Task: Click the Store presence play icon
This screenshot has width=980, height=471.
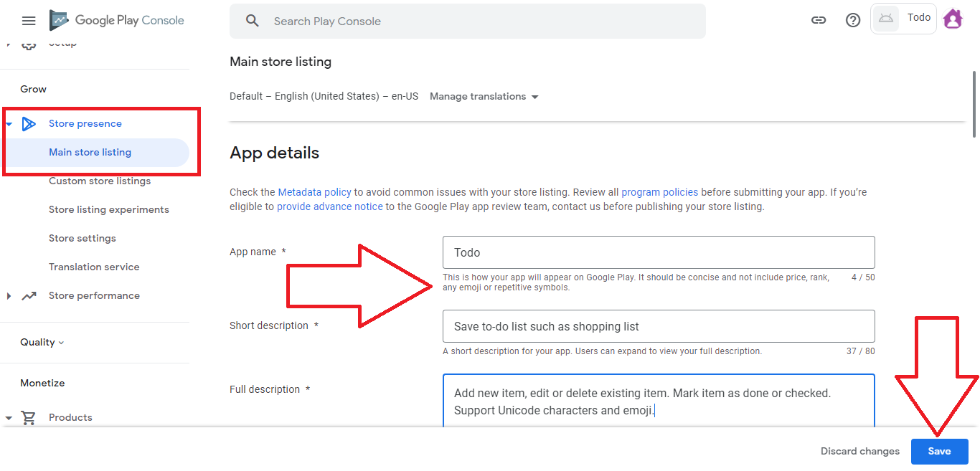Action: [29, 124]
